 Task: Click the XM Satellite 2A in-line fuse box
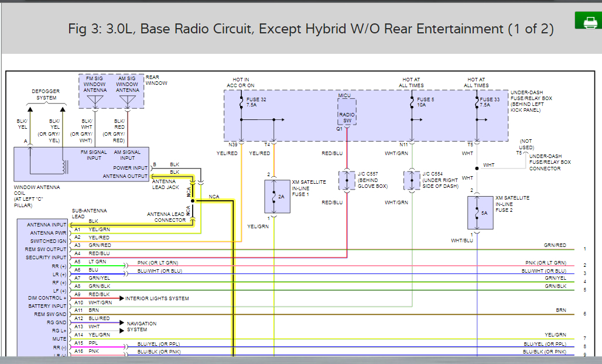pyautogui.click(x=273, y=197)
